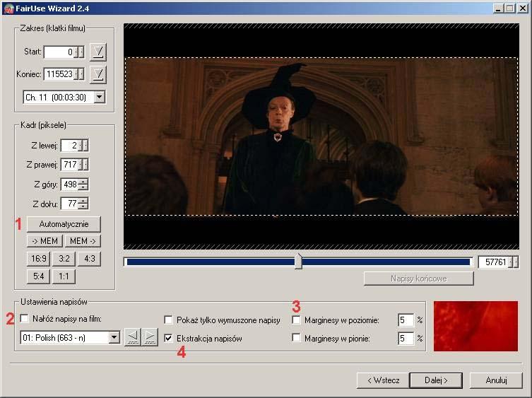The height and width of the screenshot is (398, 532).
Task: Click the Z dołu crop spinner
Action: (83, 204)
